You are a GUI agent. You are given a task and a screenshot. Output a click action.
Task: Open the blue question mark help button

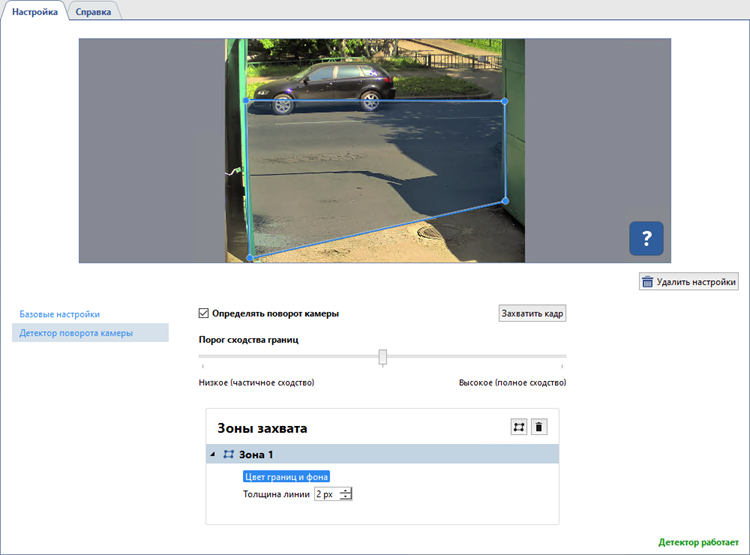[x=646, y=238]
